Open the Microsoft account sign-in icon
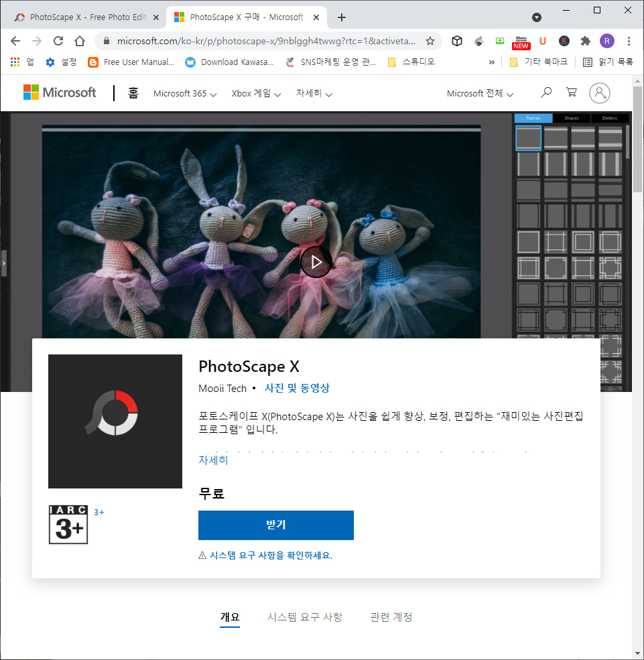Image resolution: width=644 pixels, height=660 pixels. [599, 93]
